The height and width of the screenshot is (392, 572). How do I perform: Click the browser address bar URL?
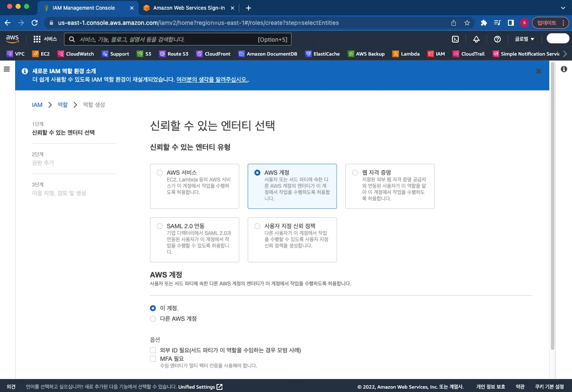pos(198,23)
